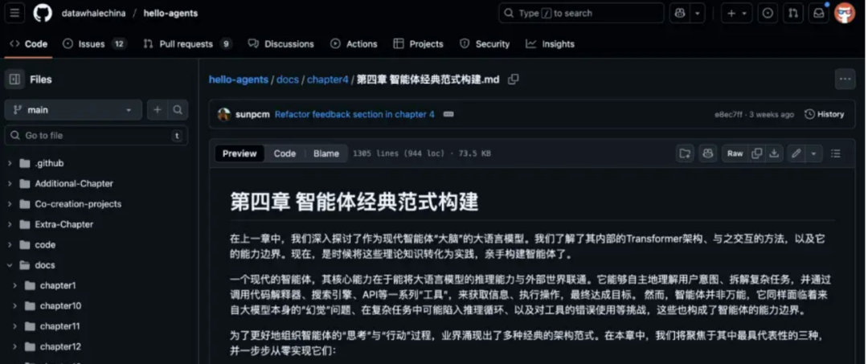Edit this file pencil icon
This screenshot has width=868, height=364.
coord(796,153)
